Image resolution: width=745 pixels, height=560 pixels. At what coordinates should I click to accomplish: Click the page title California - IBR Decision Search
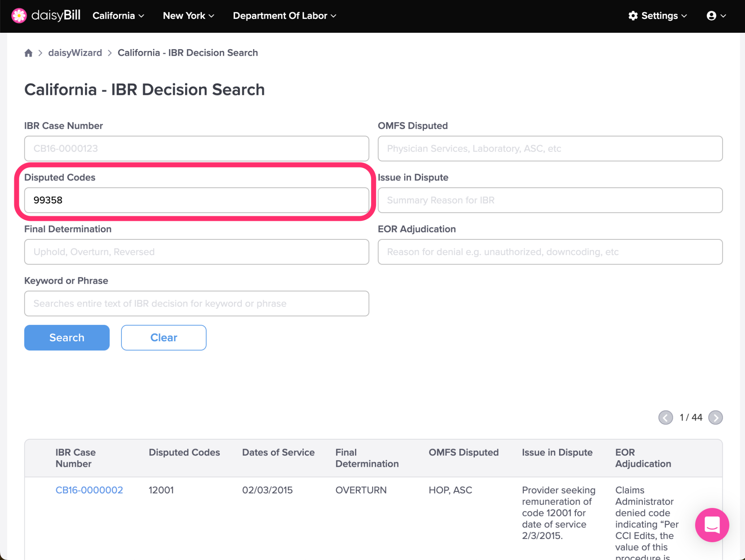[144, 90]
